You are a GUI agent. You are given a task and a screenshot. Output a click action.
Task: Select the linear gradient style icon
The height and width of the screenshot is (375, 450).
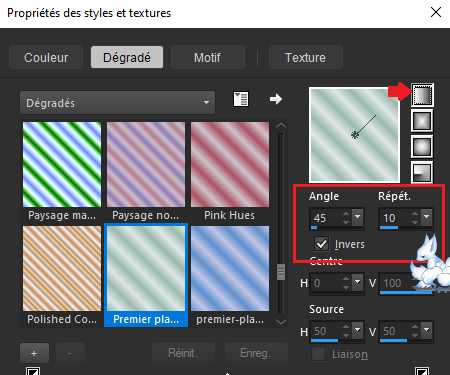tap(422, 95)
